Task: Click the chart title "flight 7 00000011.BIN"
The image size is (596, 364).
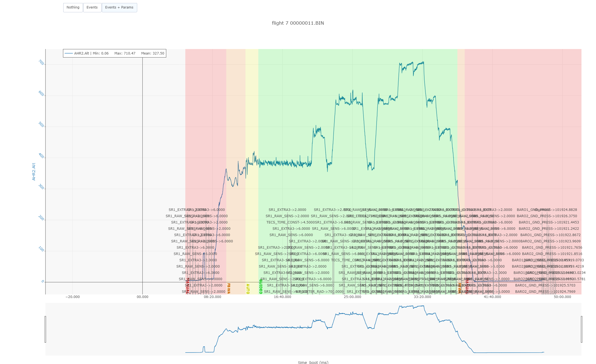Action: 297,23
